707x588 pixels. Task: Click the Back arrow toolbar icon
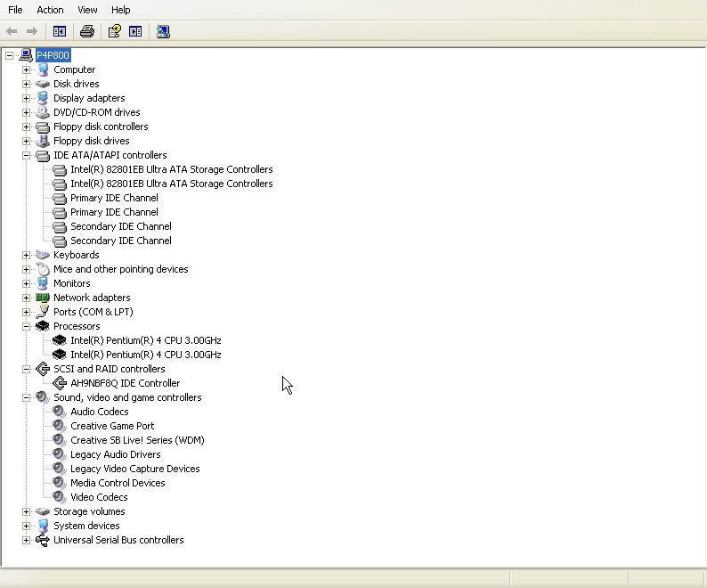[x=12, y=31]
